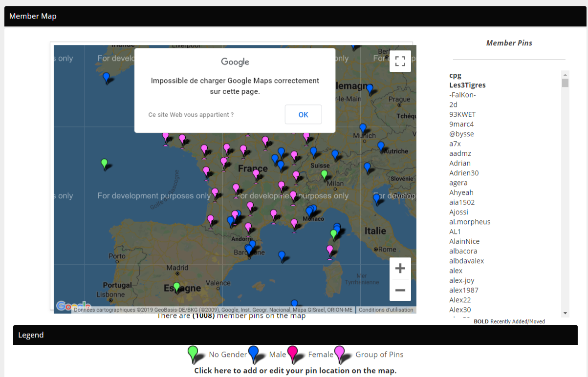Click member list scrollbar down arrow
The width and height of the screenshot is (588, 377).
pos(565,313)
